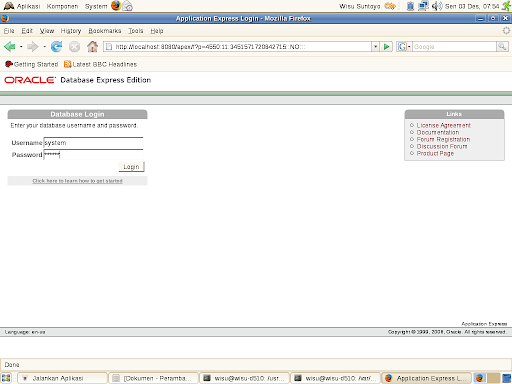512x384 pixels.
Task: Click the Login button
Action: click(131, 167)
